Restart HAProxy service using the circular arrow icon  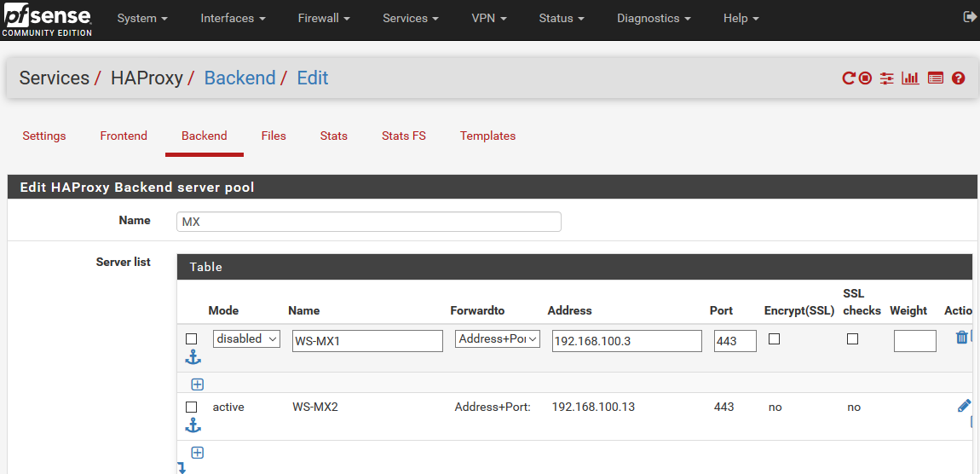tap(848, 78)
